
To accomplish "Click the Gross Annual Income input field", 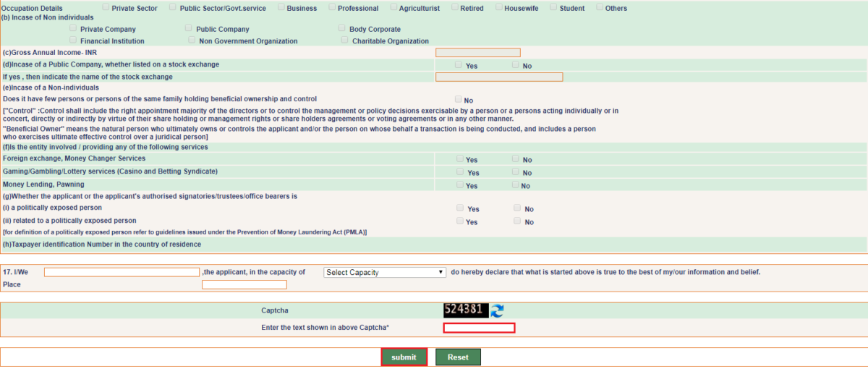I will (477, 53).
